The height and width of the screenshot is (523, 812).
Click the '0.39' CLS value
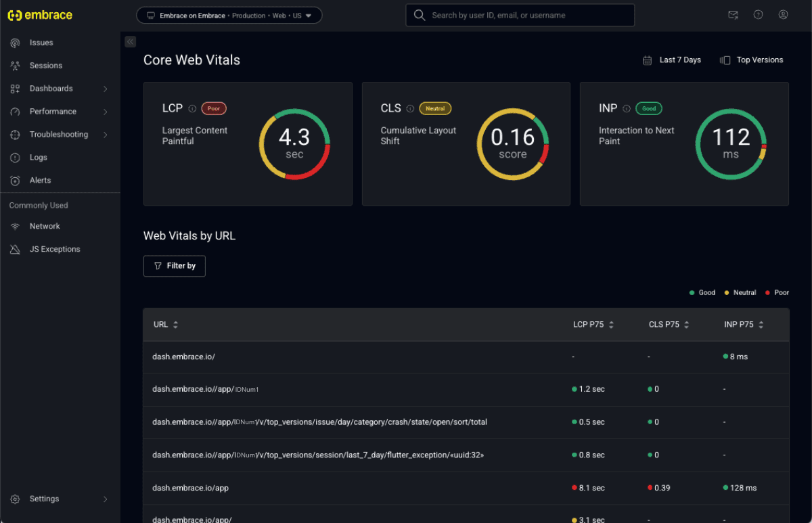coord(659,488)
